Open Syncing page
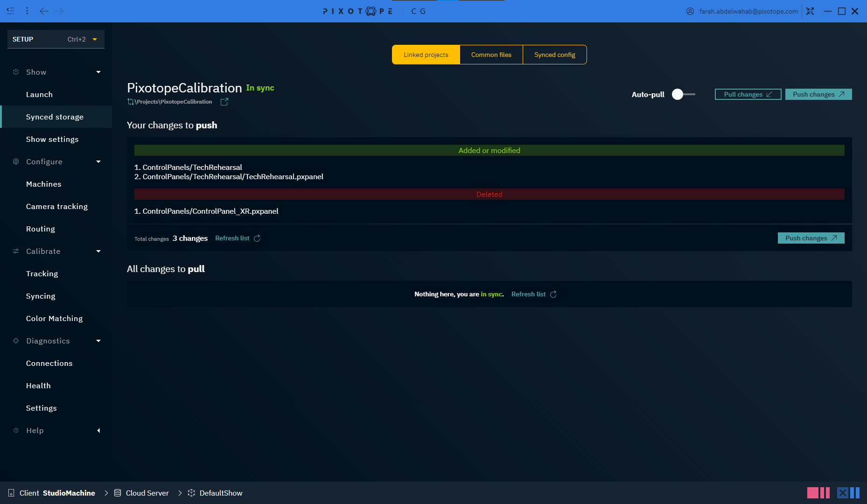 [56, 296]
